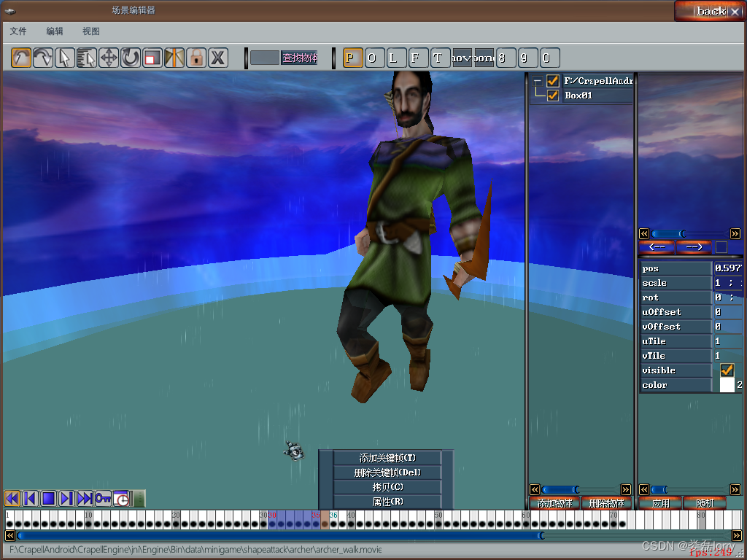
Task: Choose 删除关键帧(Del) from context menu
Action: click(x=387, y=472)
